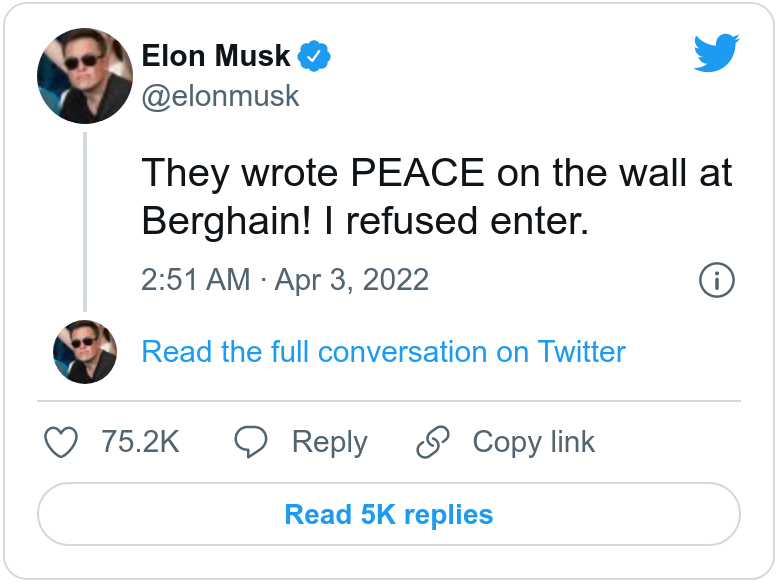Screen dimensions: 780x584
Task: Click the Copy link text label
Action: (533, 442)
